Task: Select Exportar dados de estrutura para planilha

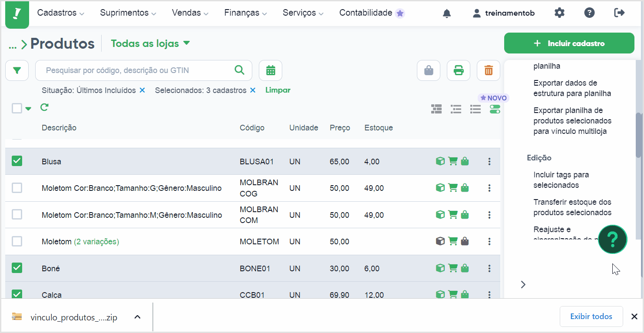Action: (x=572, y=88)
